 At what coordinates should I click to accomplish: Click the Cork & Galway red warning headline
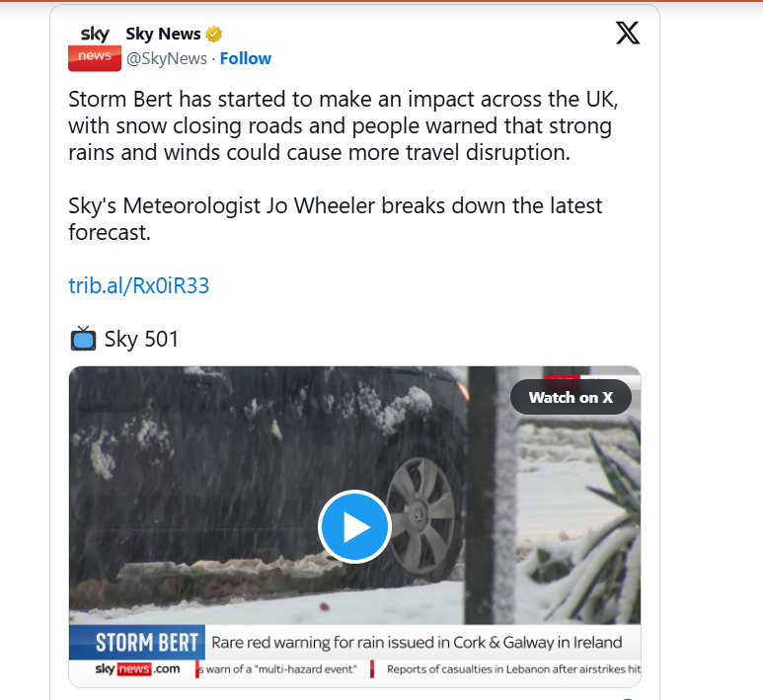pyautogui.click(x=417, y=643)
